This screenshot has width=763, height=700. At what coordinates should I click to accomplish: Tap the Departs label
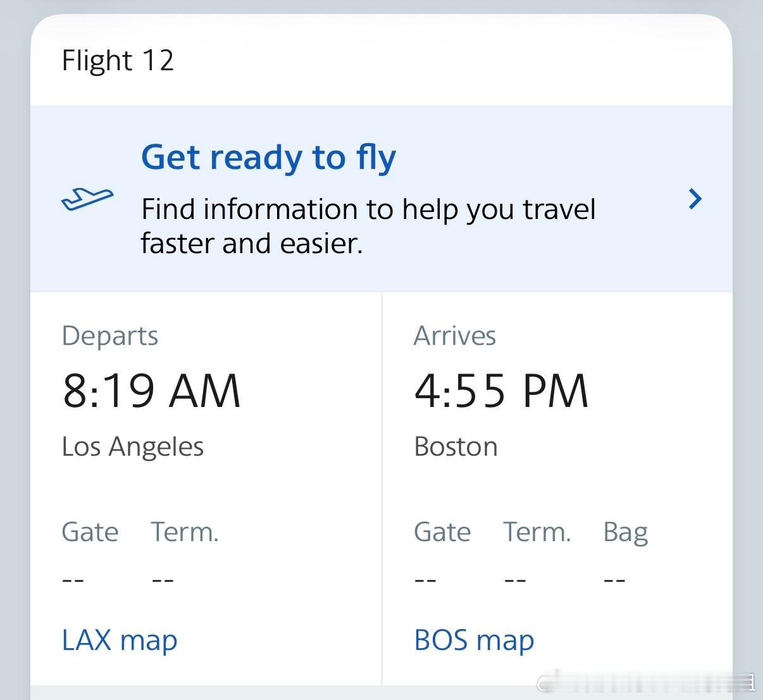click(x=110, y=336)
